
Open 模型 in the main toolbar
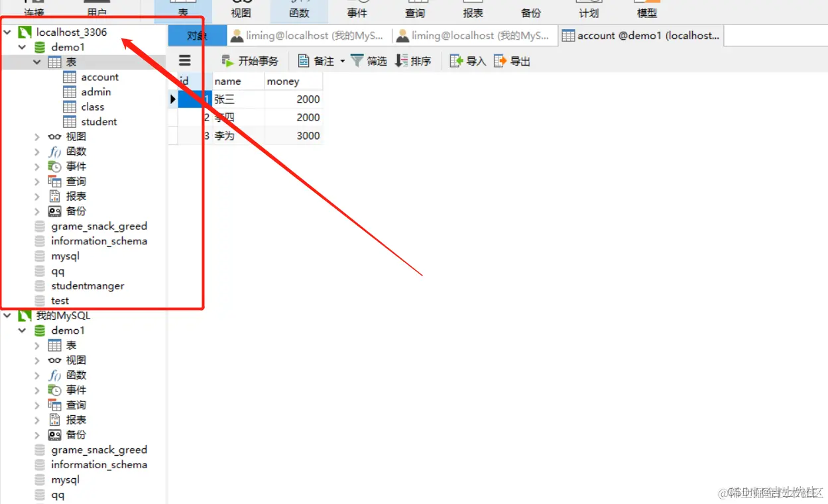(647, 10)
